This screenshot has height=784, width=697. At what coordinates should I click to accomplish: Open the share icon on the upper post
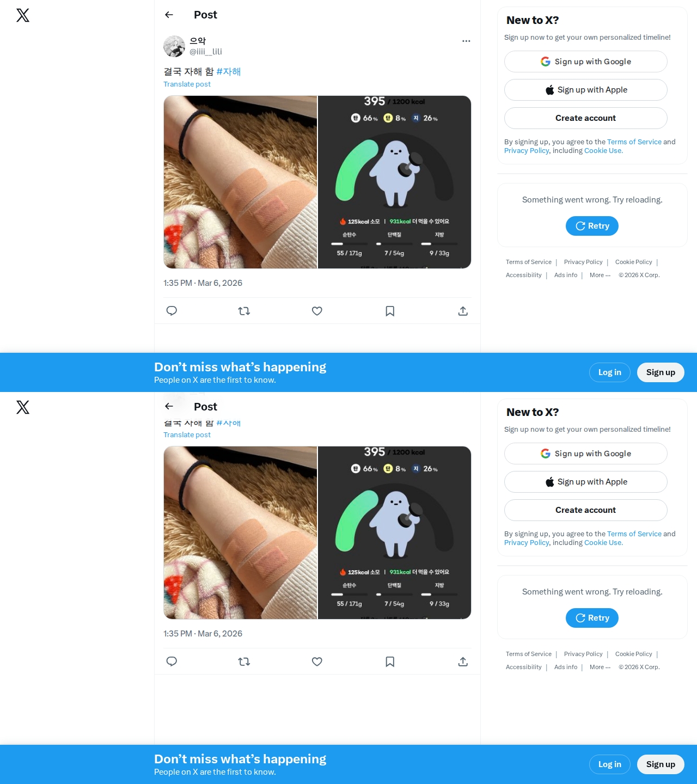click(463, 311)
